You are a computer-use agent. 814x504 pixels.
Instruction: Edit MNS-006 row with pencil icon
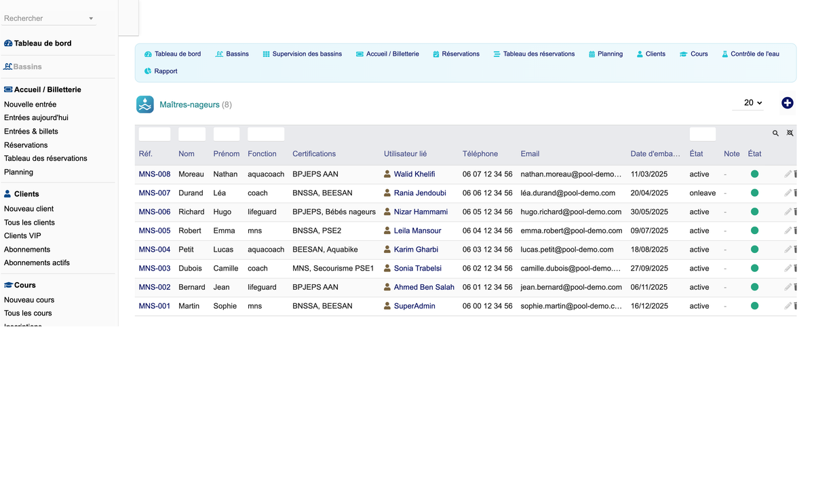(x=788, y=212)
